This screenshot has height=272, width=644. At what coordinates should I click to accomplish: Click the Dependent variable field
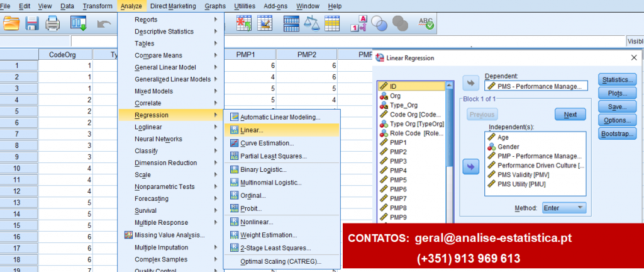coord(536,86)
